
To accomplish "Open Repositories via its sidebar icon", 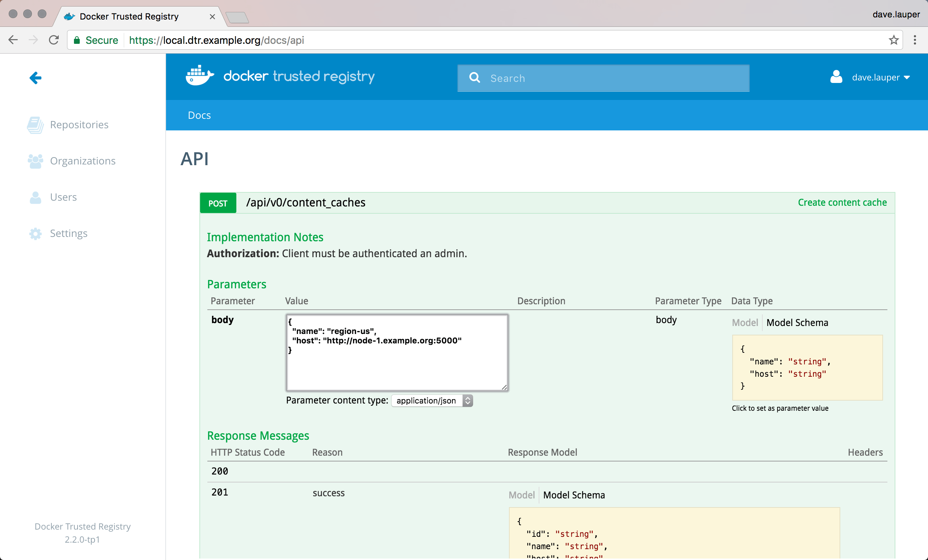I will [x=35, y=125].
